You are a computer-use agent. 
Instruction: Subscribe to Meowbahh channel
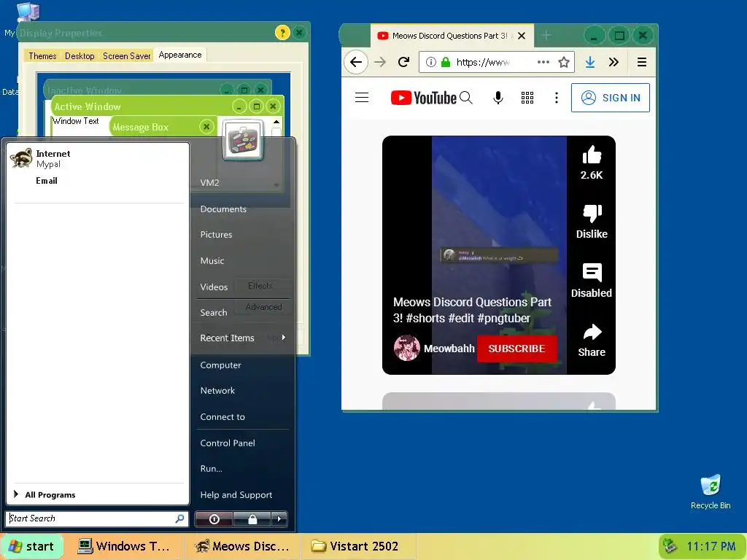coord(517,349)
